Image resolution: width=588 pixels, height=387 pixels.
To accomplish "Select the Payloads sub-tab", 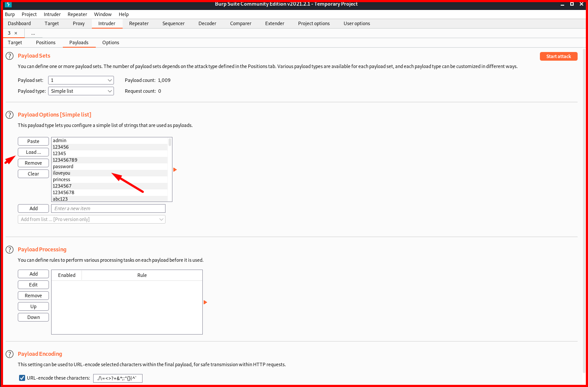I will (x=79, y=42).
